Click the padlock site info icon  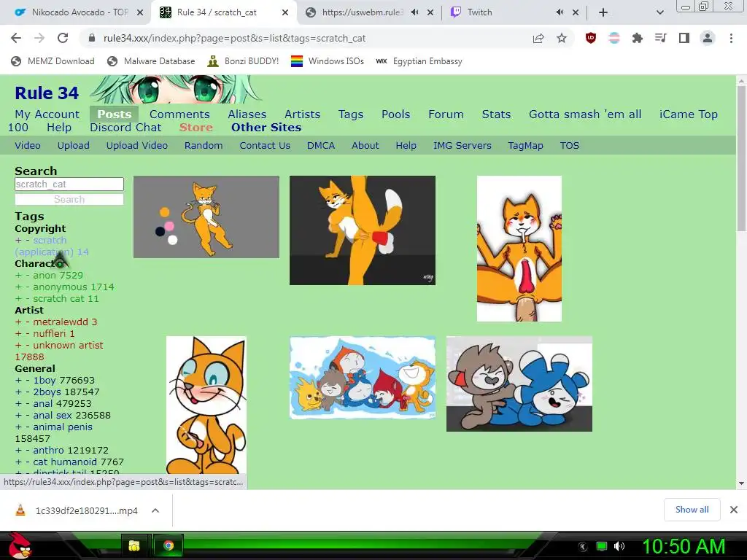coord(92,38)
